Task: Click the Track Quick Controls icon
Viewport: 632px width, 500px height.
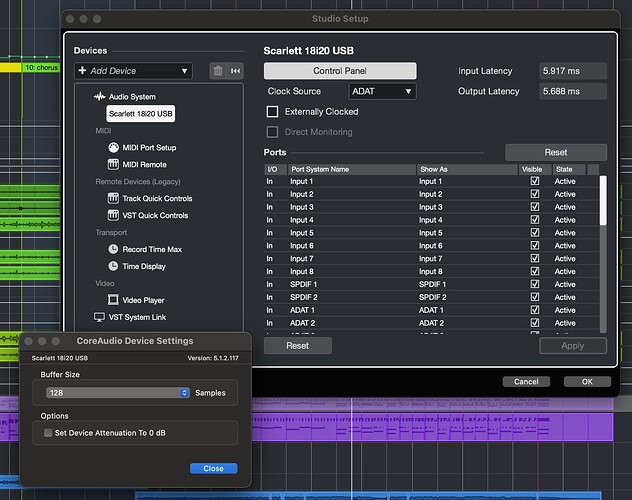Action: tap(113, 198)
